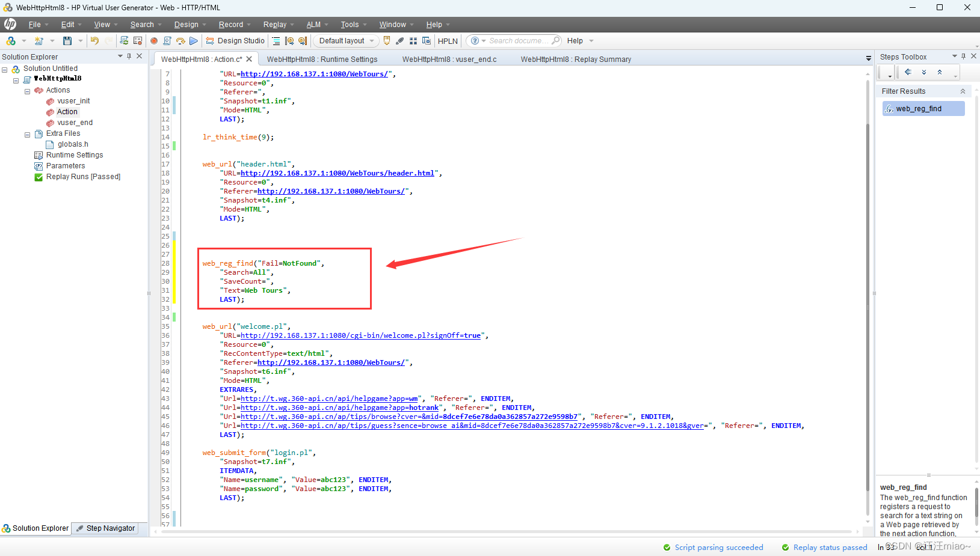Click the welcome.pl signOff URL link
980x556 pixels.
click(361, 335)
